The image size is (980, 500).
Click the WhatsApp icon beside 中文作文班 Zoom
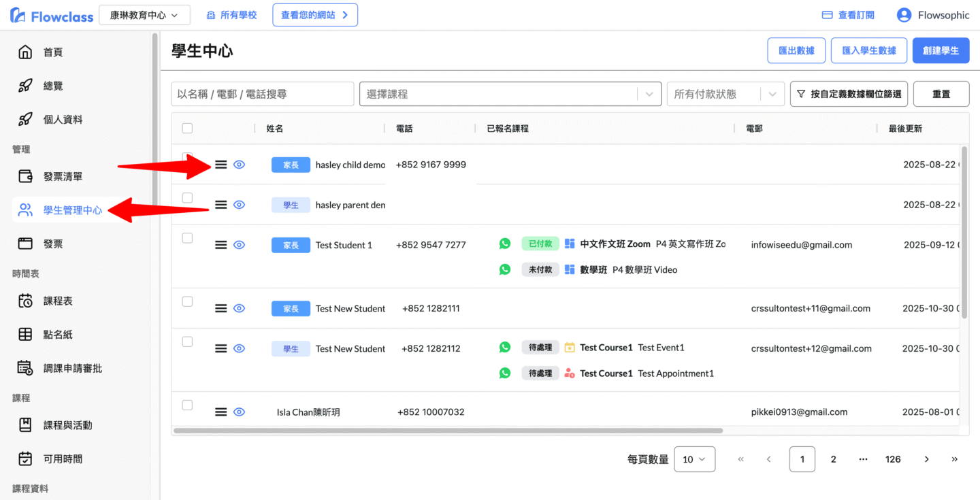pos(504,244)
